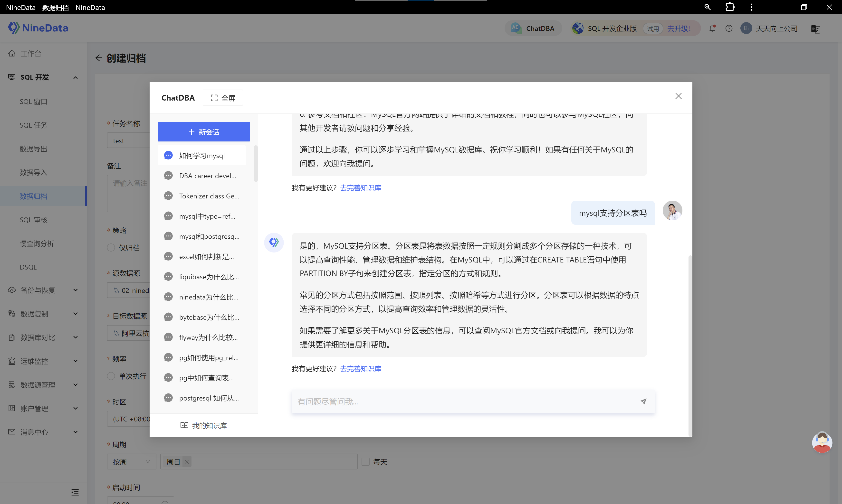Open the browser three-dot menu

[751, 7]
